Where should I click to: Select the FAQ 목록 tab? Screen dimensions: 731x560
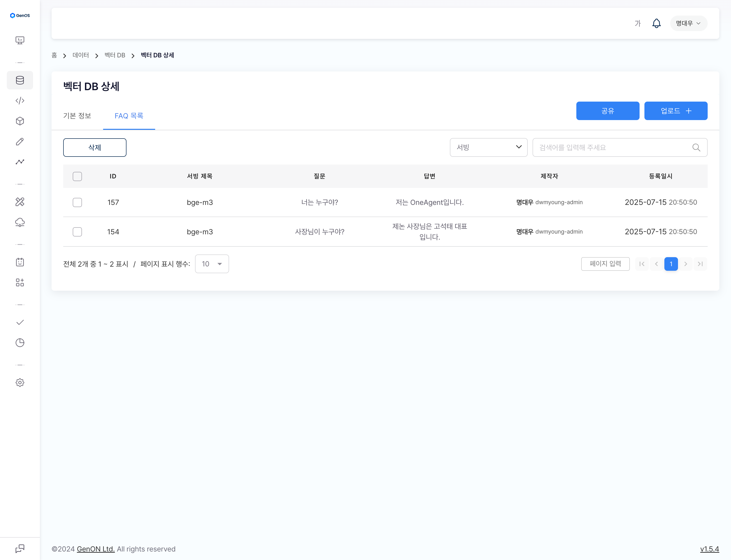(x=129, y=116)
